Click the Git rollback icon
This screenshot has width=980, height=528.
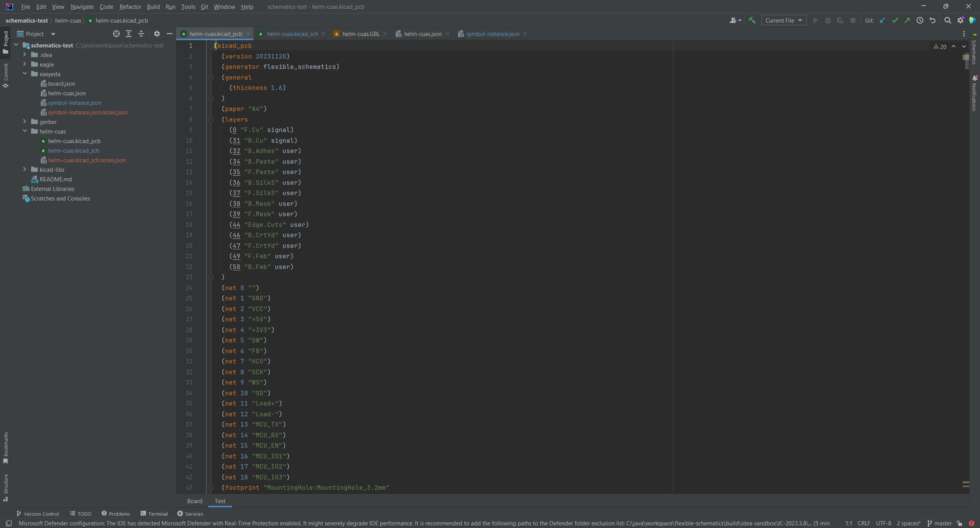(x=932, y=20)
